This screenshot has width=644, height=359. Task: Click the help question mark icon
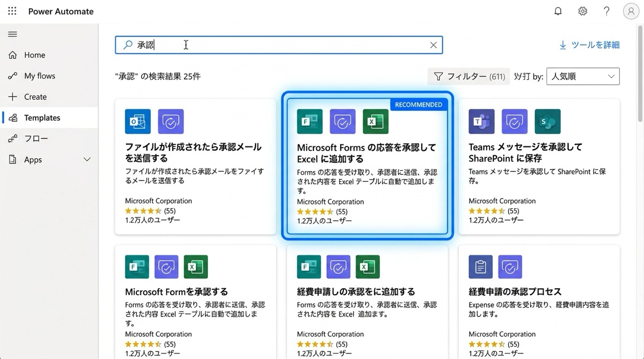[x=606, y=11]
